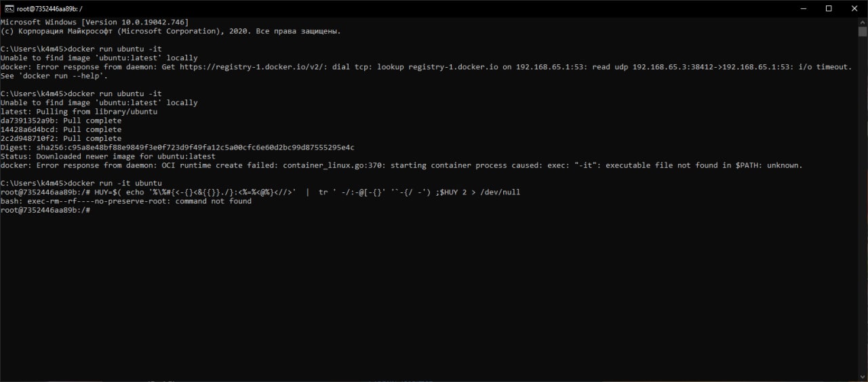868x382 pixels.
Task: Click the 'Digest: sha256' line
Action: click(178, 147)
